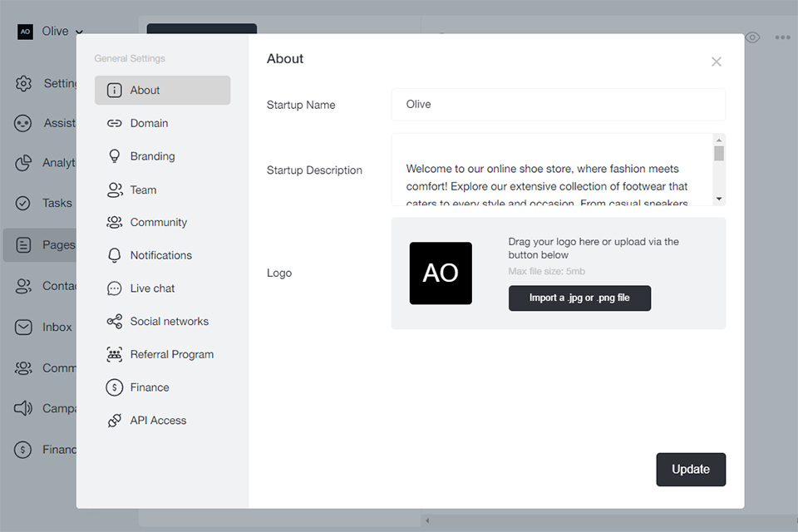The image size is (798, 532).
Task: Click the Team people icon
Action: (115, 190)
